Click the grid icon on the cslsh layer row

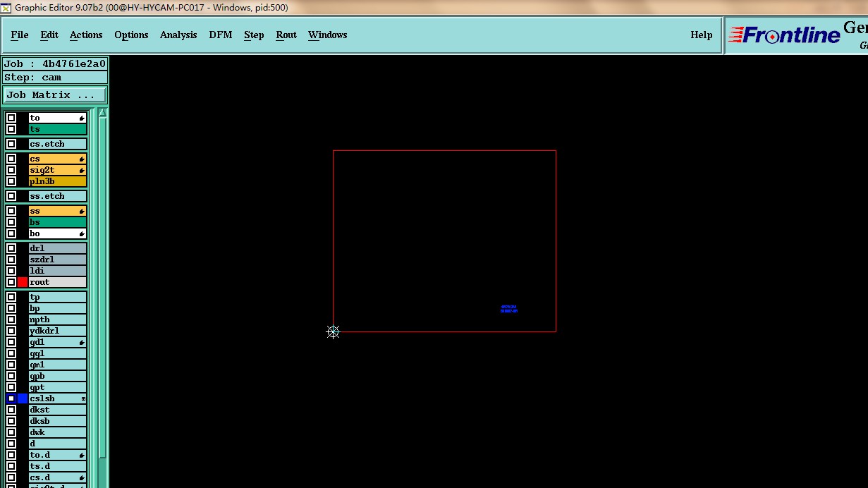(83, 399)
